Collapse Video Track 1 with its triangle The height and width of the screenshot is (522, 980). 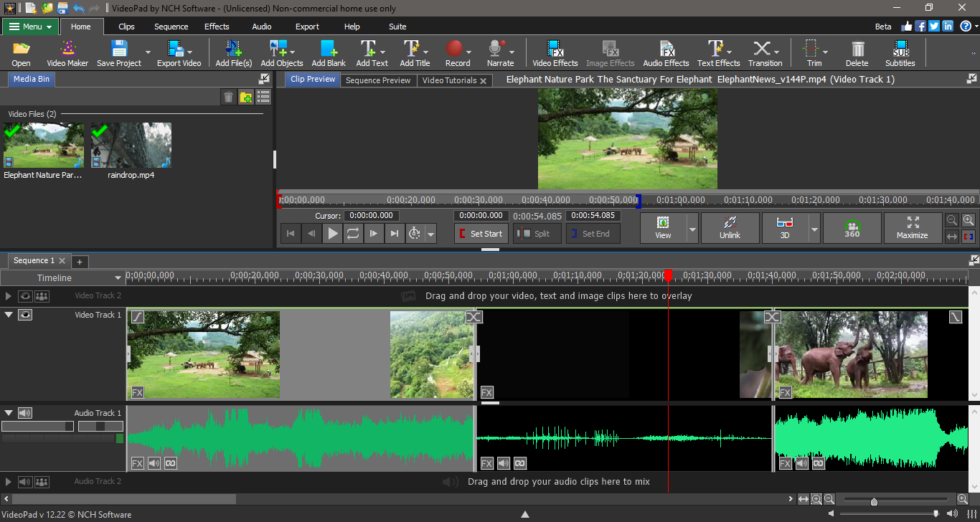(9, 314)
